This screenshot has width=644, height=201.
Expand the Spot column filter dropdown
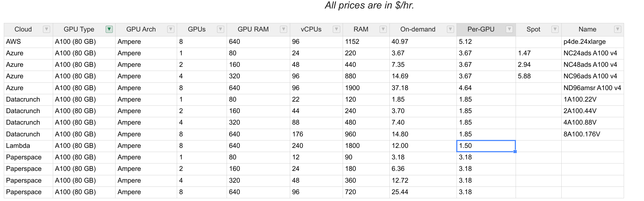point(555,29)
